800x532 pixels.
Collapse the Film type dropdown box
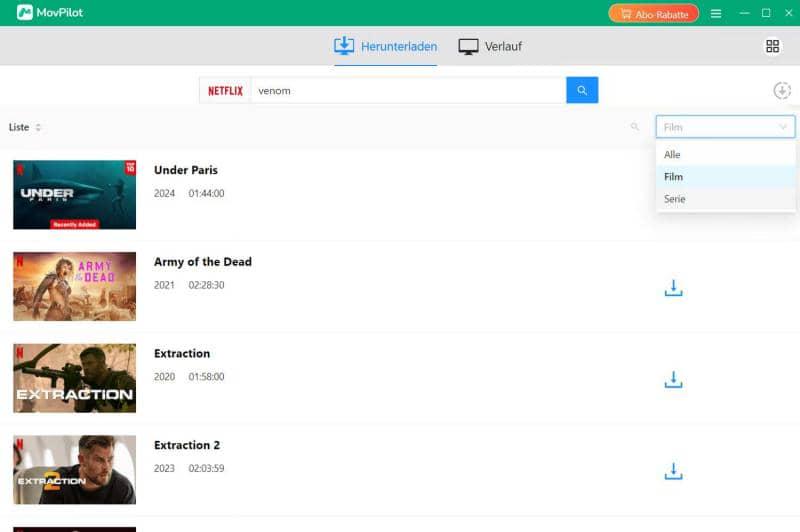[x=725, y=127]
